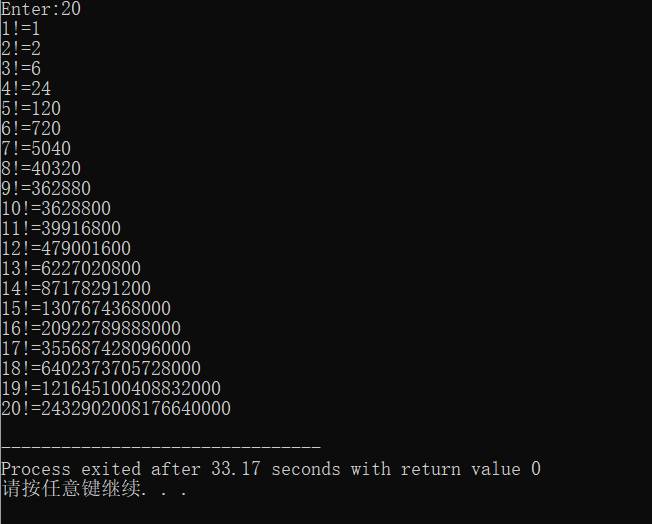652x524 pixels.
Task: Click the 'Process exited after 33.17 seconds' message
Action: 170,469
